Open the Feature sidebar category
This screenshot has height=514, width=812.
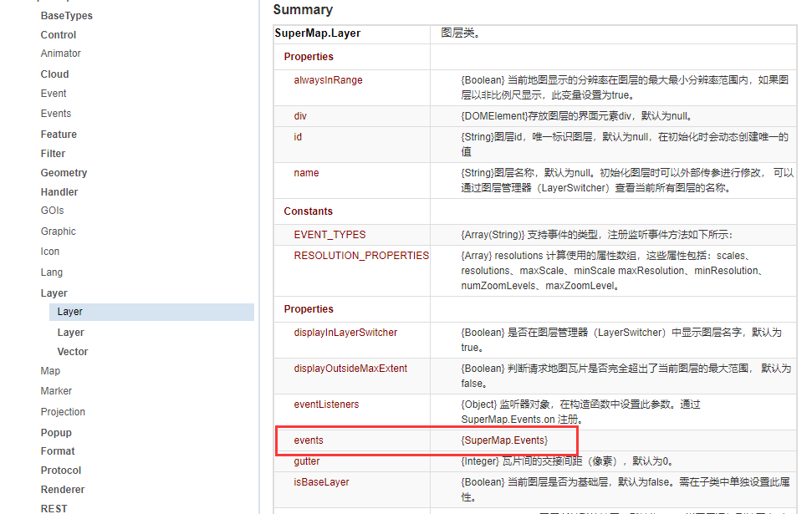[59, 134]
